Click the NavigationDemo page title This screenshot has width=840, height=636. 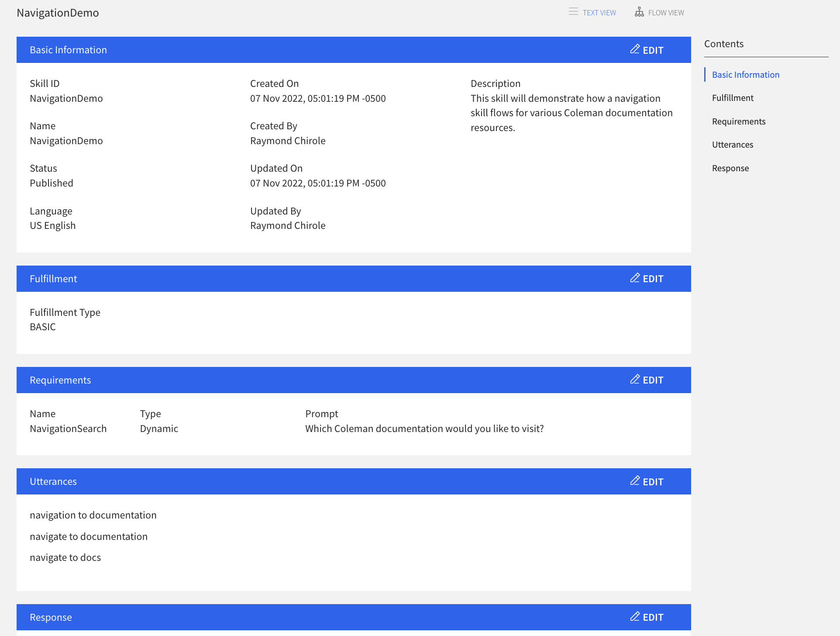(x=58, y=13)
